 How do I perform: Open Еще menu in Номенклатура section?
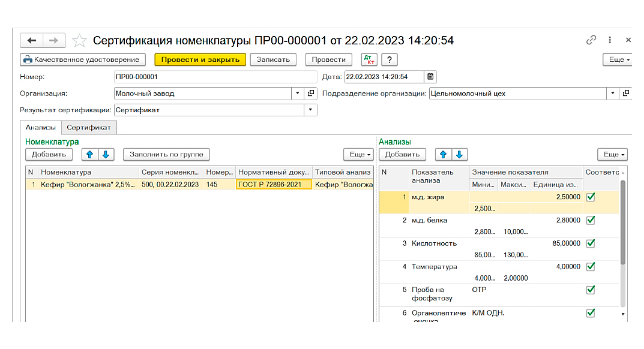pos(358,154)
